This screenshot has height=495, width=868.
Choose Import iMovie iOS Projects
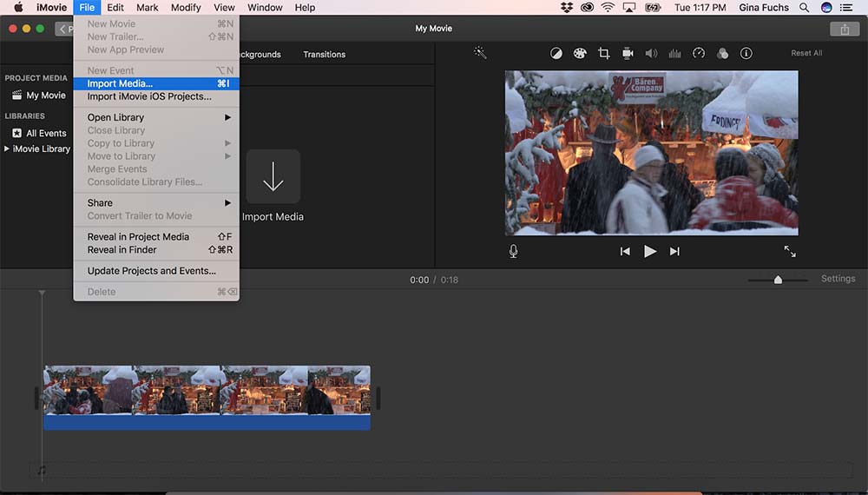156,96
